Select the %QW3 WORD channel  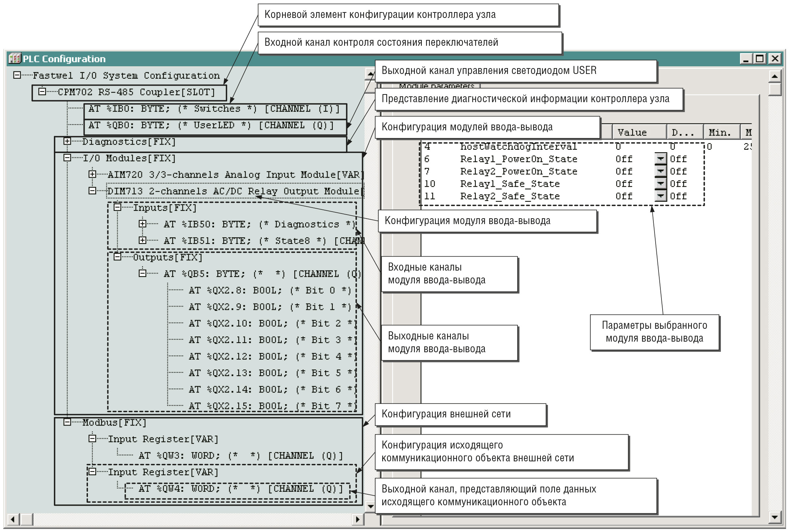click(241, 455)
